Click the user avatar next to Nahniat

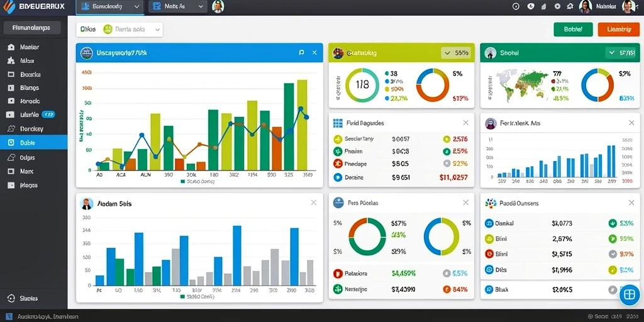(x=586, y=6)
